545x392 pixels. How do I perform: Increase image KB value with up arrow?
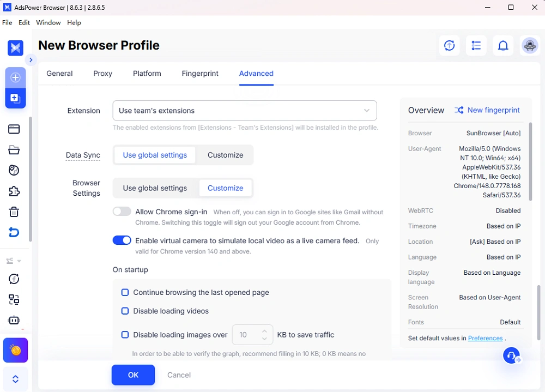tap(264, 331)
